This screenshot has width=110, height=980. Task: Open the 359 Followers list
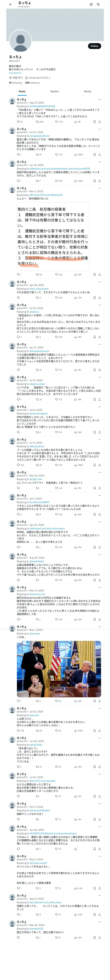[33, 82]
